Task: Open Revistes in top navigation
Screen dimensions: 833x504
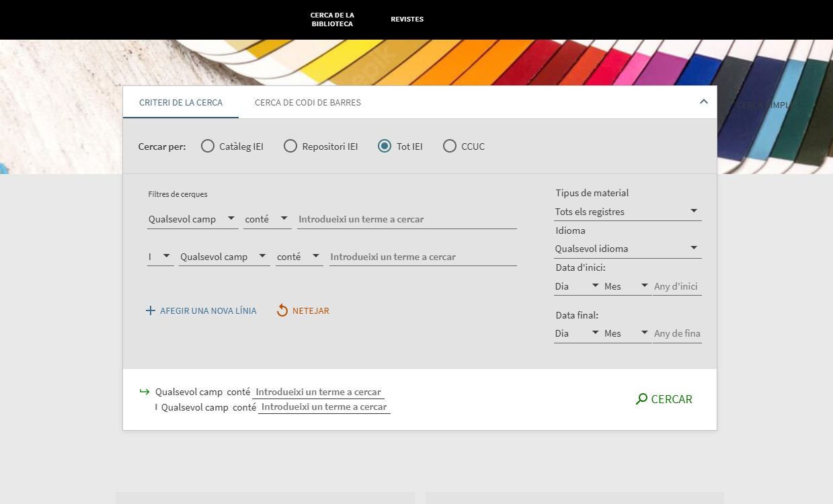Action: click(407, 19)
